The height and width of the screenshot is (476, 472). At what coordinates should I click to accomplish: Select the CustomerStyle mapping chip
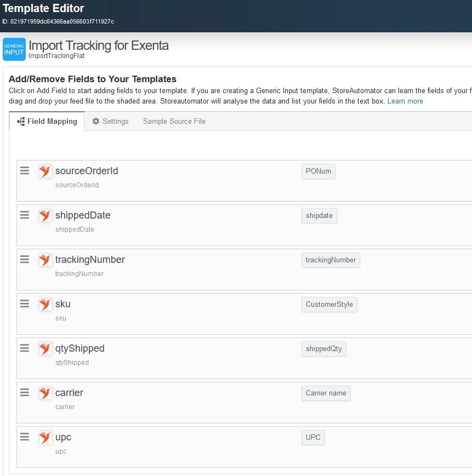[329, 304]
